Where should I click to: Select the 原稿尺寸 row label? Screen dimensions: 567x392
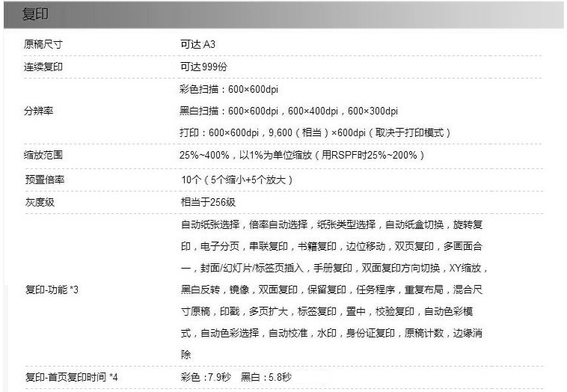pos(43,45)
